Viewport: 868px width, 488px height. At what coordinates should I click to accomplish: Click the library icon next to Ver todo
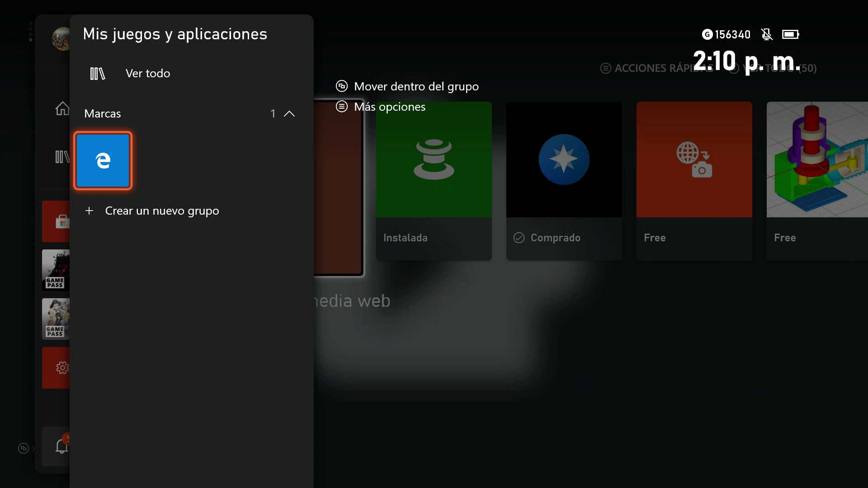98,74
